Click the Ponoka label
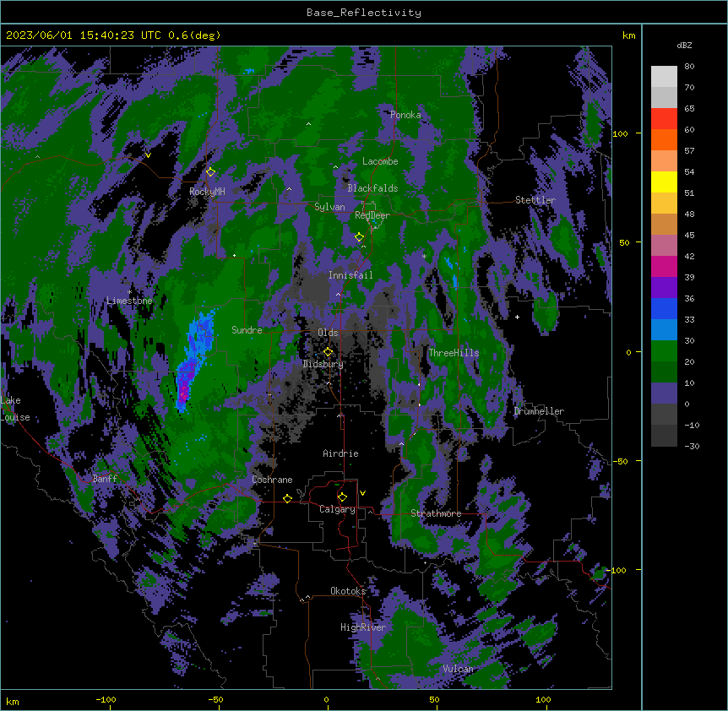The image size is (728, 711). pos(405,115)
